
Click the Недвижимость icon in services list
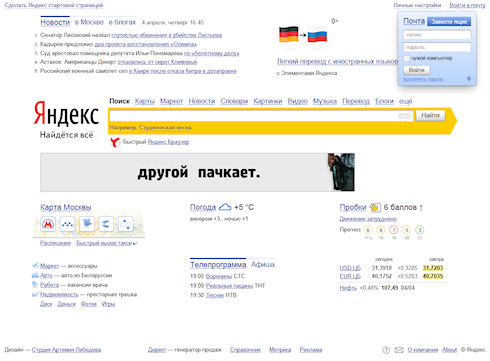35,294
